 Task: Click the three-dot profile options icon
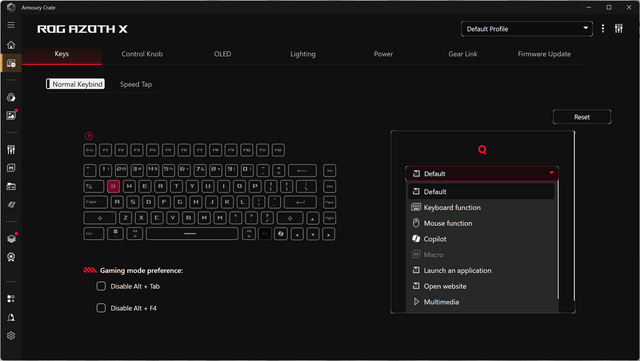pyautogui.click(x=603, y=29)
